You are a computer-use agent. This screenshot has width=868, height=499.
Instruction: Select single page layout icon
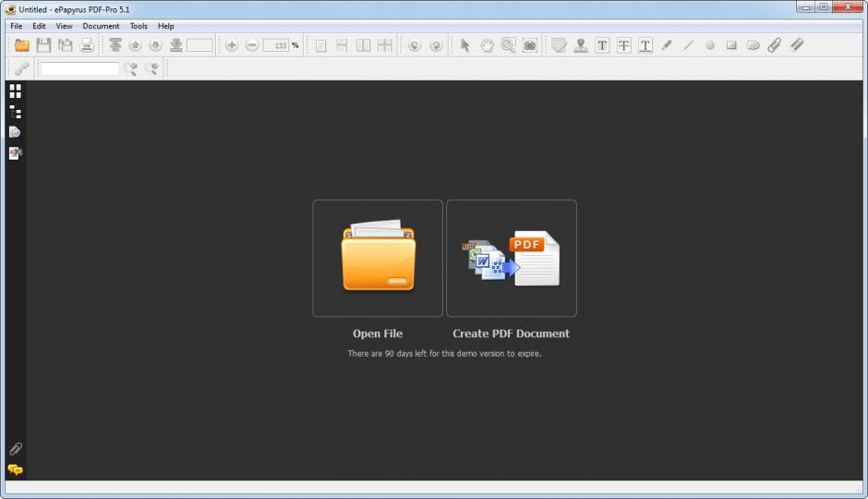pyautogui.click(x=320, y=45)
